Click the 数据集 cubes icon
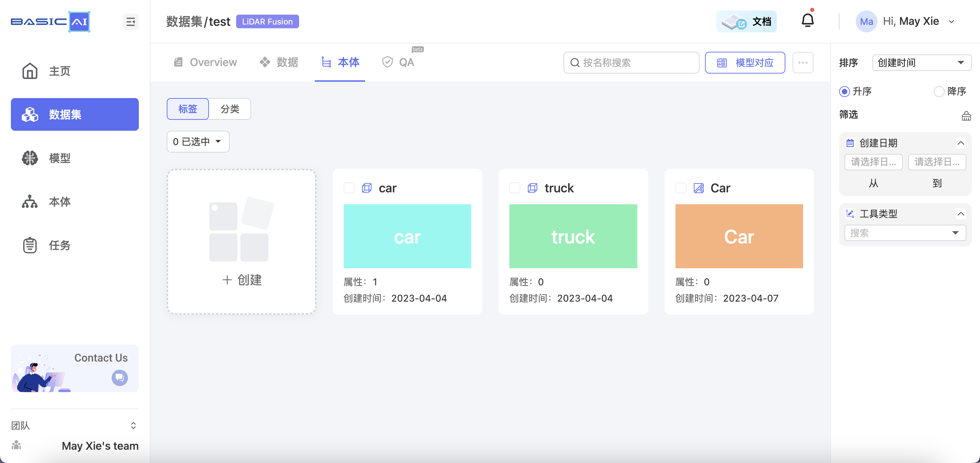 tap(30, 114)
